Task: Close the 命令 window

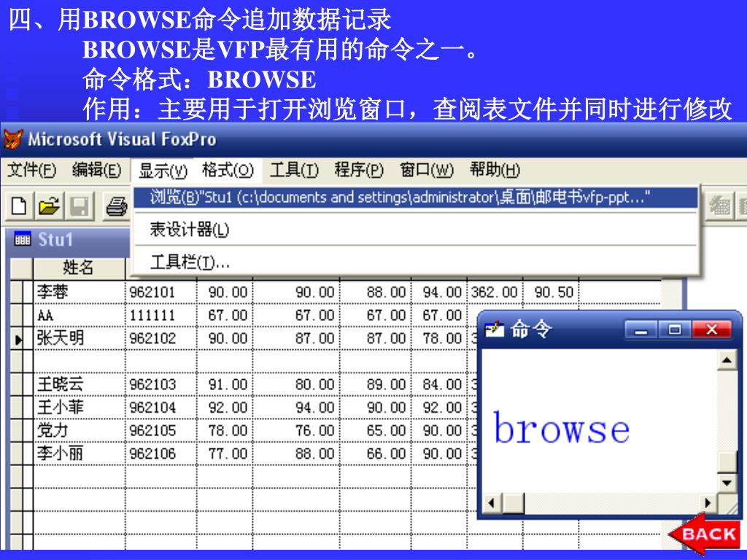Action: tap(711, 330)
